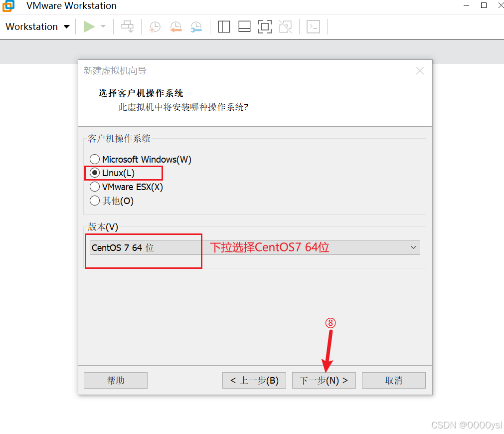Click the 帮助 button
Viewport: 504px width, 434px height.
(x=116, y=380)
